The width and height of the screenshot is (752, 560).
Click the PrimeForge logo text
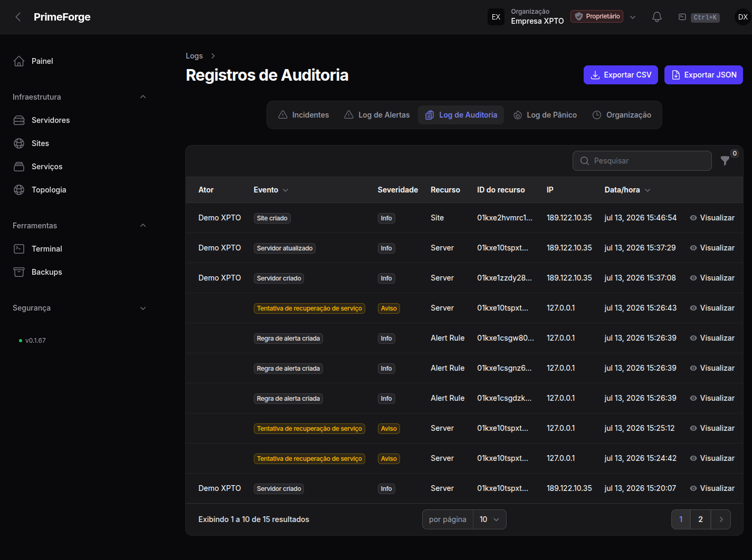(62, 17)
